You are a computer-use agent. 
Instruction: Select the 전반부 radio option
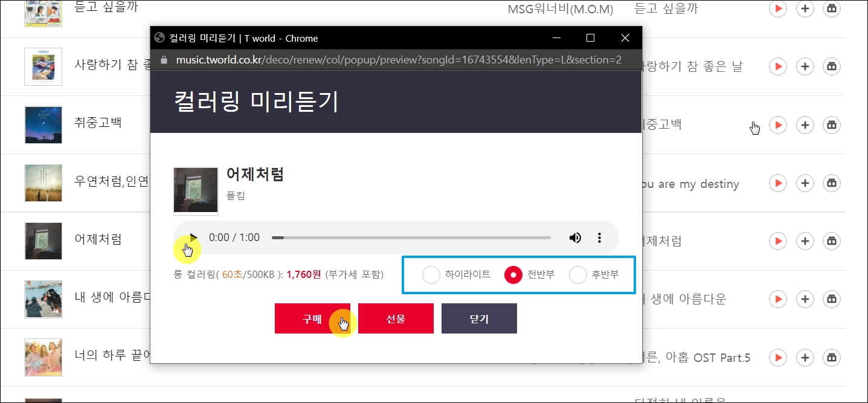(513, 275)
